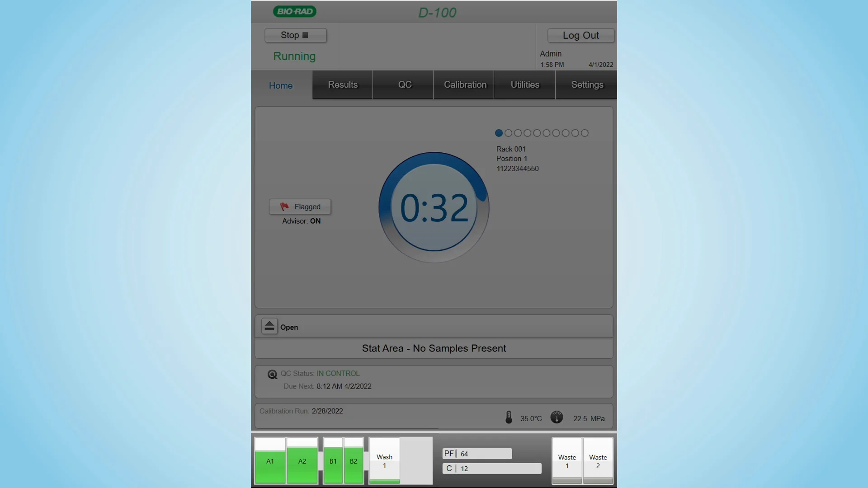Image resolution: width=868 pixels, height=488 pixels.
Task: Click the PF count field showing 64
Action: [477, 454]
